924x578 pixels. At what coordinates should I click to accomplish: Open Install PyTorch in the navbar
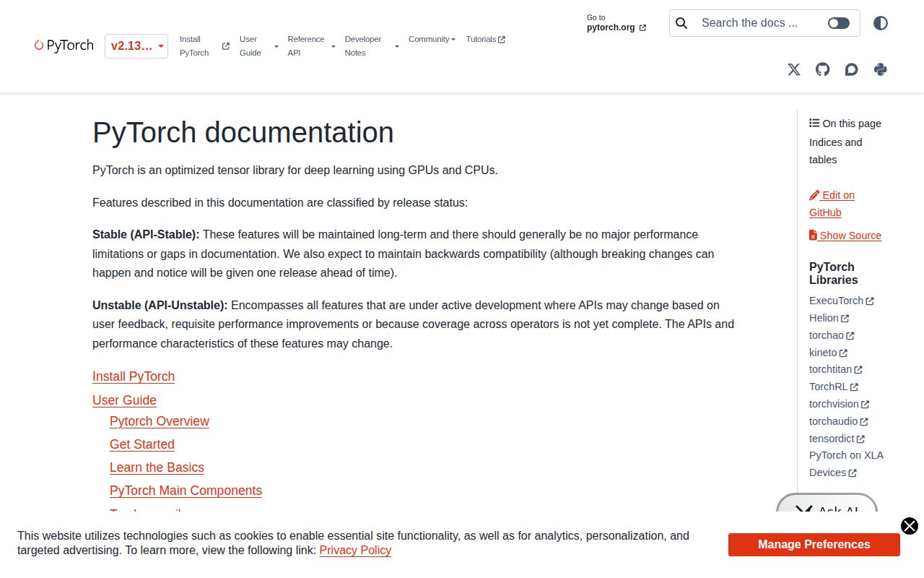[204, 46]
